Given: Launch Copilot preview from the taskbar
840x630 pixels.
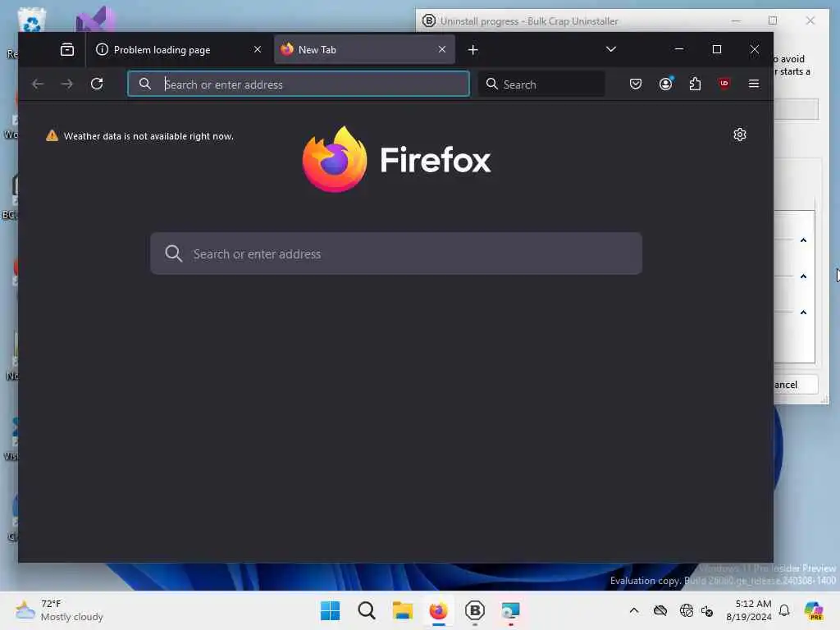Looking at the screenshot, I should pyautogui.click(x=814, y=610).
